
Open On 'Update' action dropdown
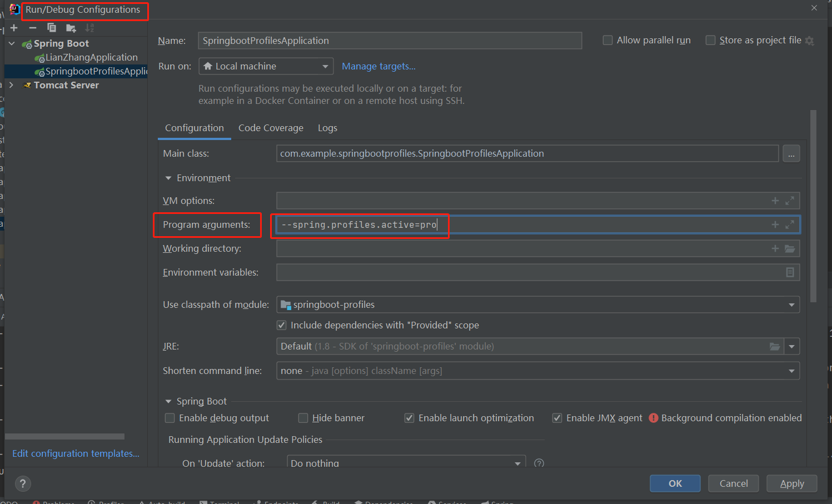click(406, 462)
